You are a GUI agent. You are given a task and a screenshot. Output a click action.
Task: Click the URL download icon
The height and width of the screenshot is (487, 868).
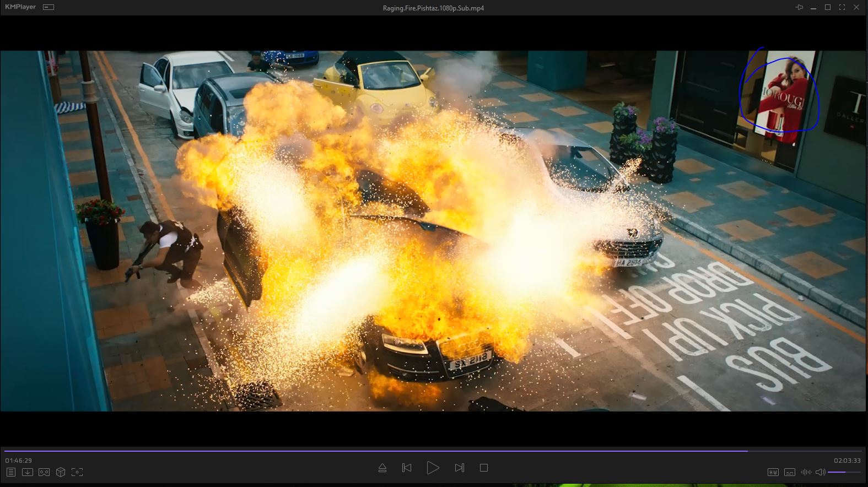[28, 472]
